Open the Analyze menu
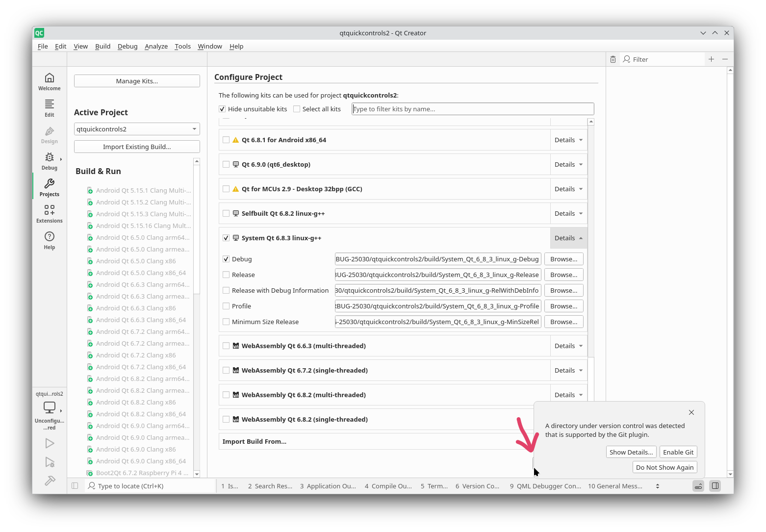 pos(156,46)
